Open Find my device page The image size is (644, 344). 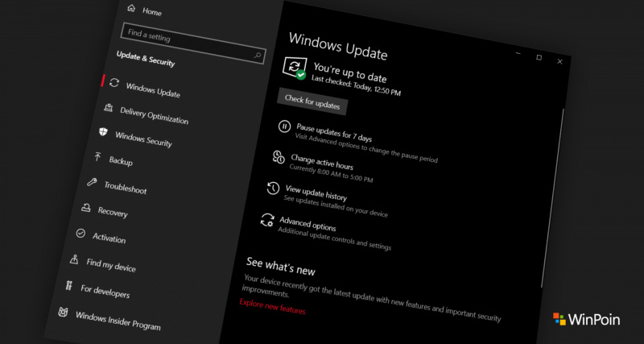coord(111,265)
